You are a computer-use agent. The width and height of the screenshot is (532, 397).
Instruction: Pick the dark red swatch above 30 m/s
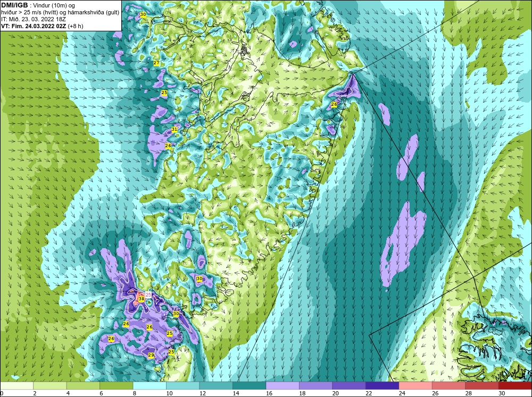pyautogui.click(x=515, y=385)
